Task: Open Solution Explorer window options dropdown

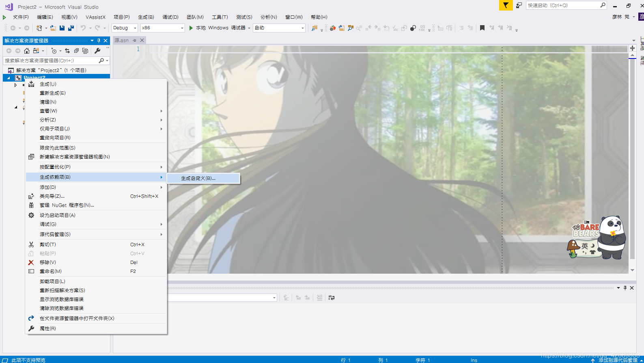Action: pos(92,41)
